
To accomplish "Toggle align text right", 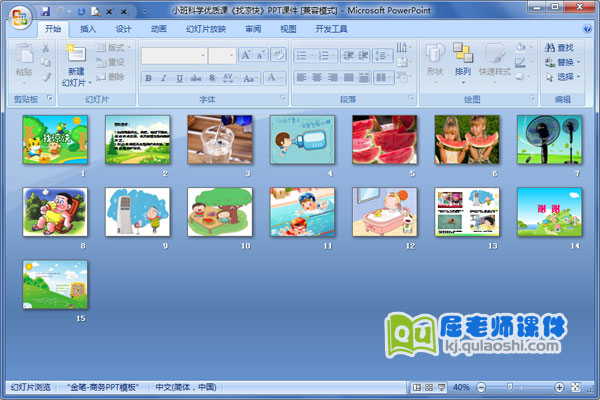I will 333,78.
